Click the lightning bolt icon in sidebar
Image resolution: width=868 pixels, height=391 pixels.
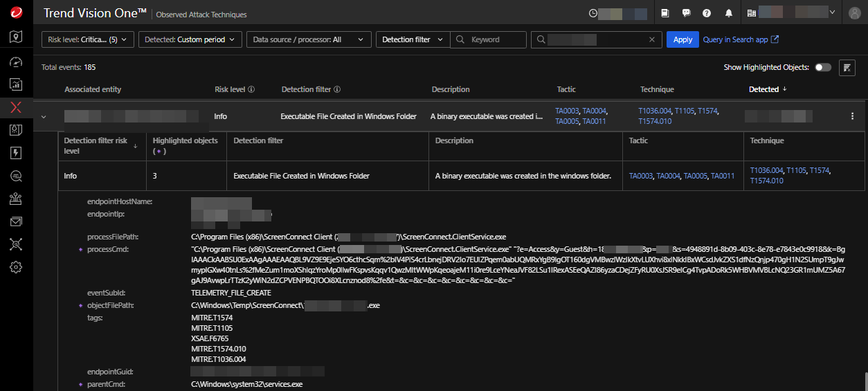(16, 153)
